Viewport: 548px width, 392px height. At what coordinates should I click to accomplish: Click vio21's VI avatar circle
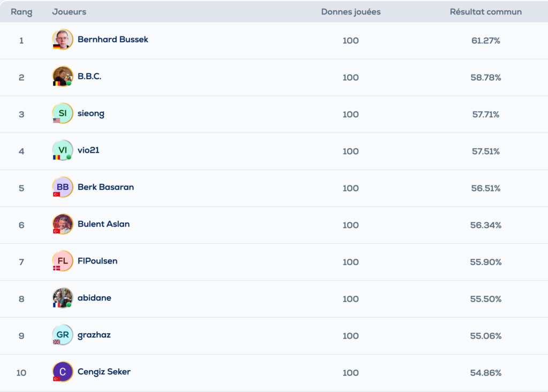63,150
